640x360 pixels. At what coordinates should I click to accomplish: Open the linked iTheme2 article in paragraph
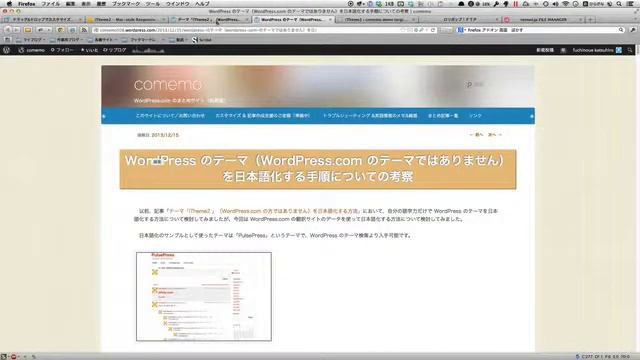(264, 211)
